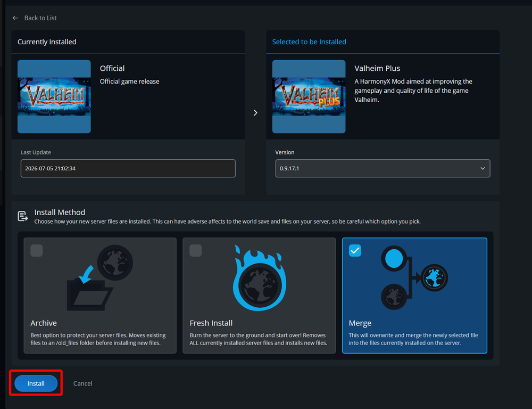Click the Official Valheim game thumbnail
This screenshot has width=532, height=409.
54,96
